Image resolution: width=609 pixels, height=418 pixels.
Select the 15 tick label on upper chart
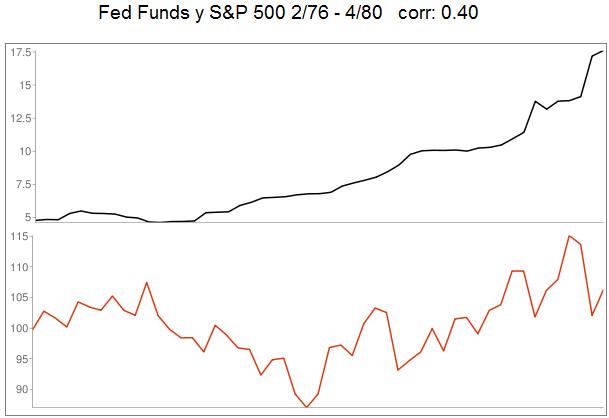(x=21, y=85)
